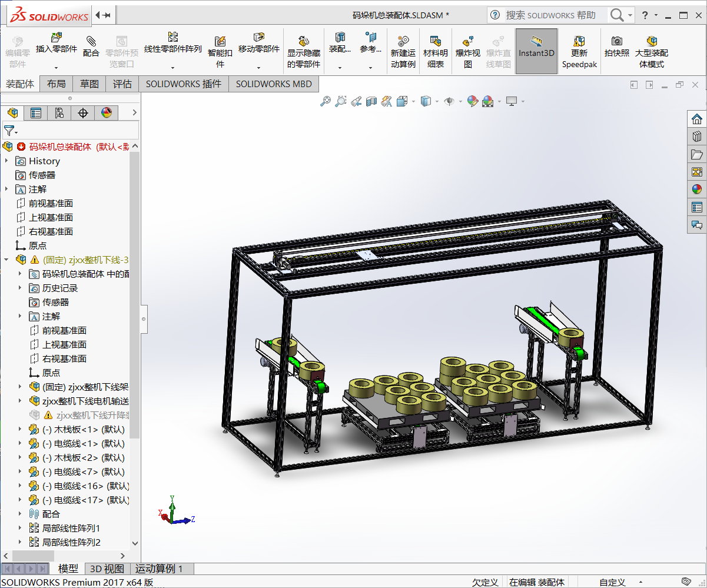Open Custom Properties icon in task pane
The image size is (707, 588).
tap(697, 207)
